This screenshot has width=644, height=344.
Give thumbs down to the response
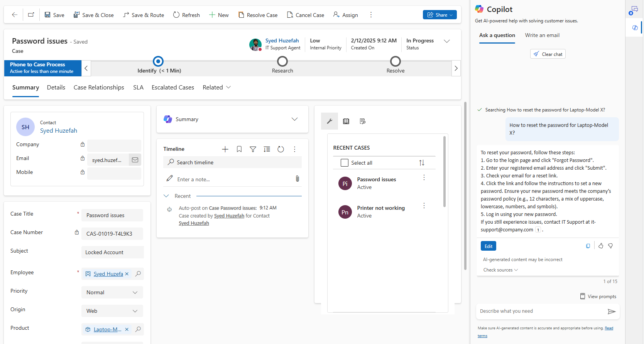(610, 246)
